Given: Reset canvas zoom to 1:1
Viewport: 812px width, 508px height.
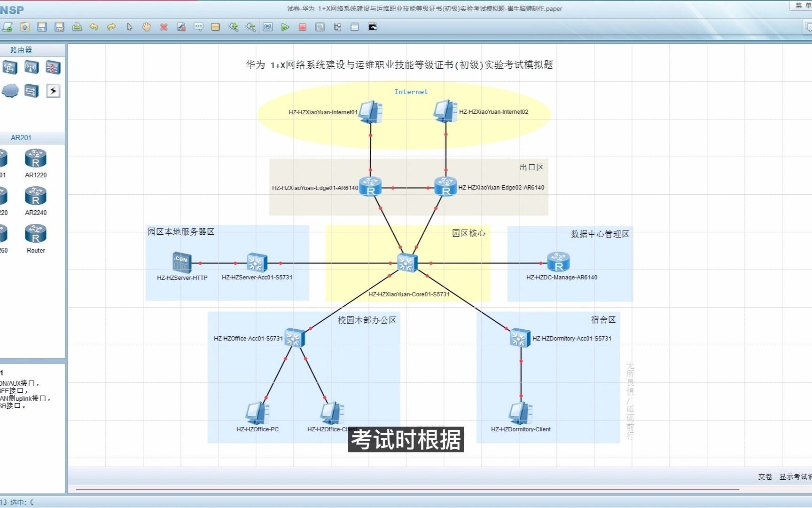Looking at the screenshot, I should pos(268,27).
